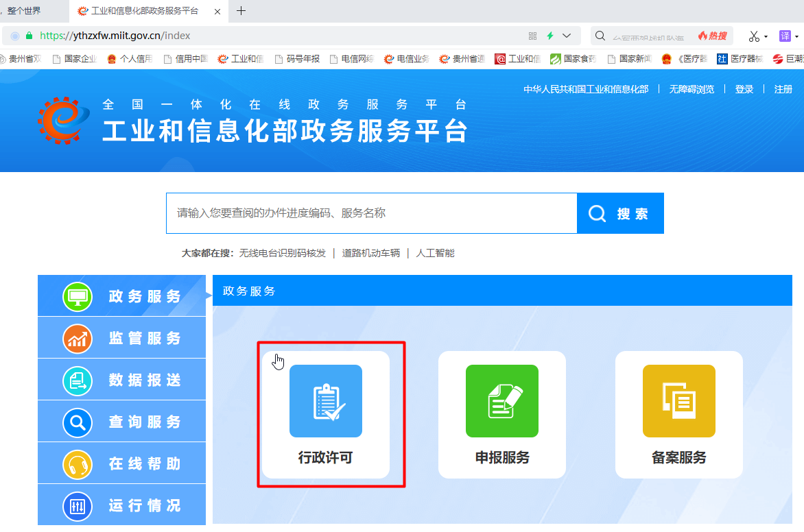Open the 国家食药 green leaf bookmark
804x532 pixels.
point(574,59)
